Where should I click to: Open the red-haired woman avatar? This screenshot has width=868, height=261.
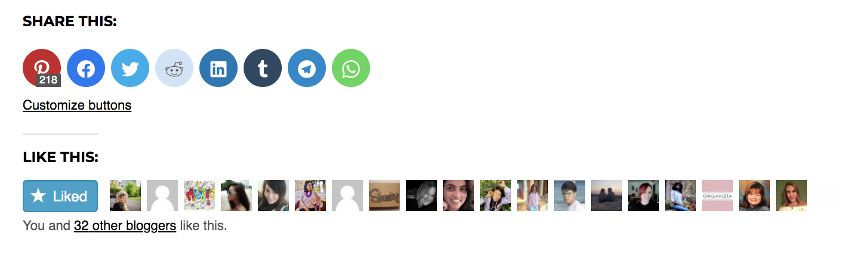pos(644,195)
